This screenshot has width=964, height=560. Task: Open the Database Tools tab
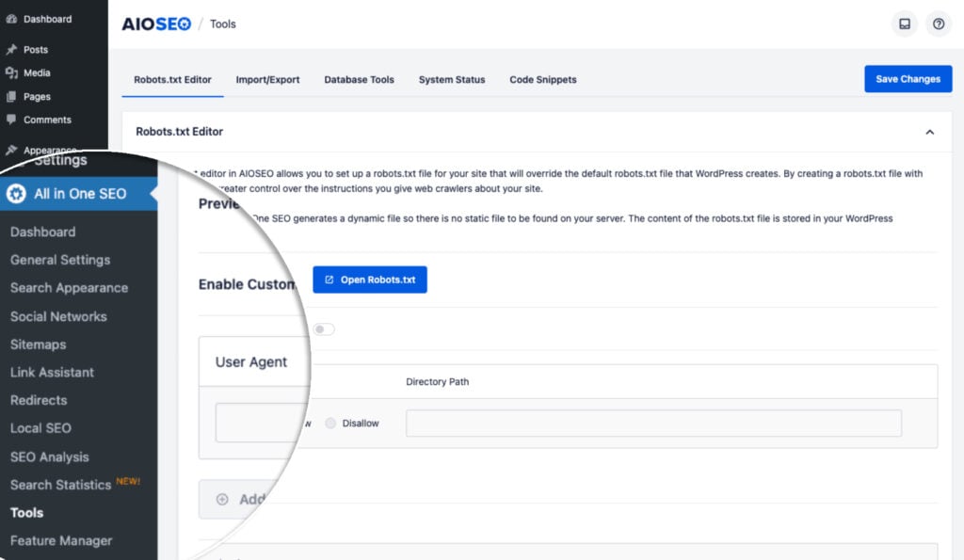(359, 80)
